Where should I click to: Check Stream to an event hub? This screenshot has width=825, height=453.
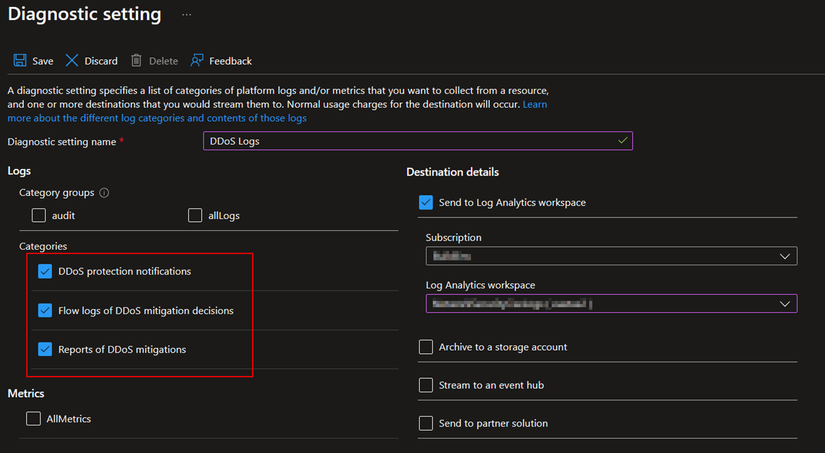[x=426, y=385]
